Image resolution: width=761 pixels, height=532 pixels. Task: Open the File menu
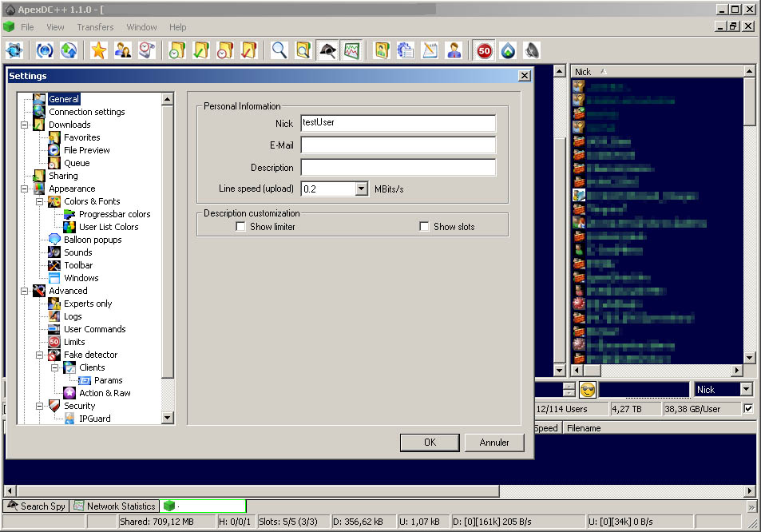coord(27,27)
